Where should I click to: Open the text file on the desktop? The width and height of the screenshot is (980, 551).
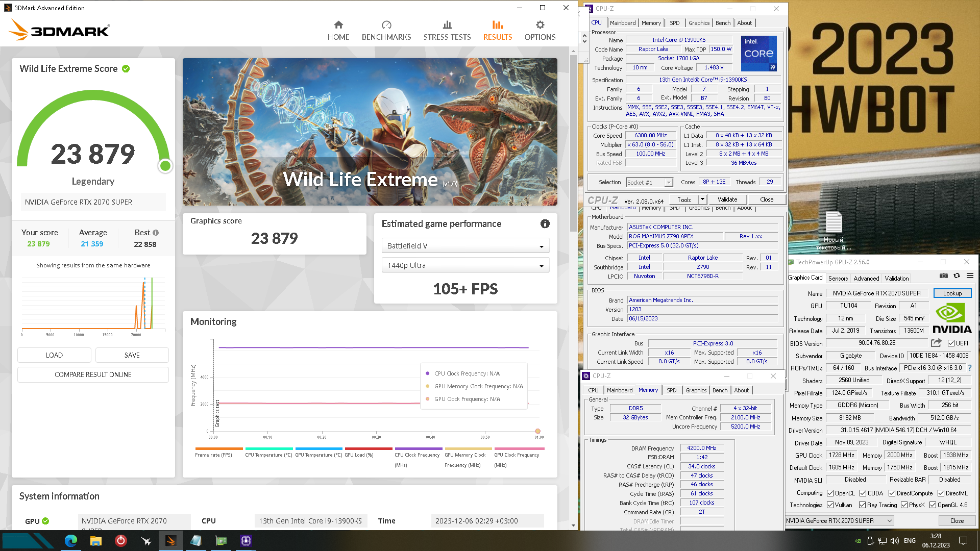click(x=834, y=230)
